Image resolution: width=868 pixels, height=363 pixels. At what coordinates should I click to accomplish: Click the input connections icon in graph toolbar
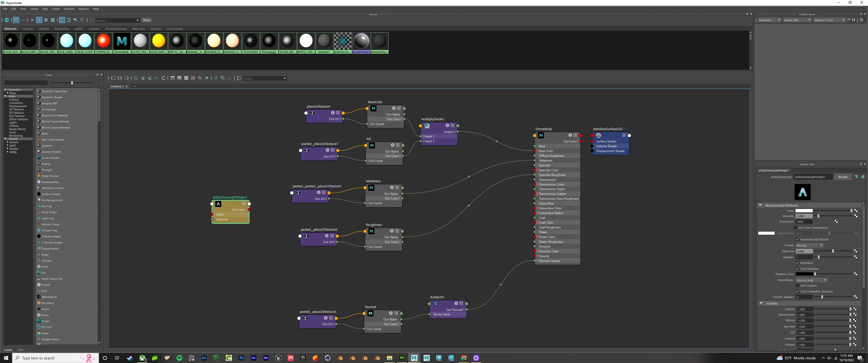[113, 78]
